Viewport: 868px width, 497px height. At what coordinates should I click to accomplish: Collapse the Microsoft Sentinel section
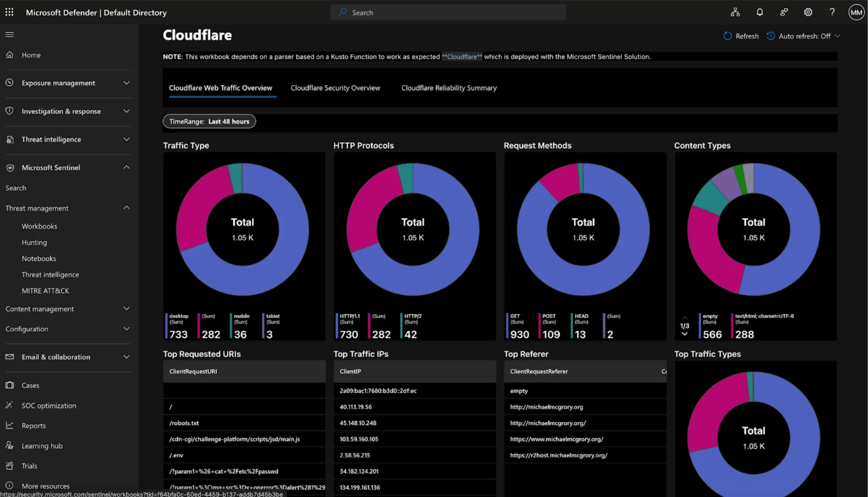[x=126, y=167]
